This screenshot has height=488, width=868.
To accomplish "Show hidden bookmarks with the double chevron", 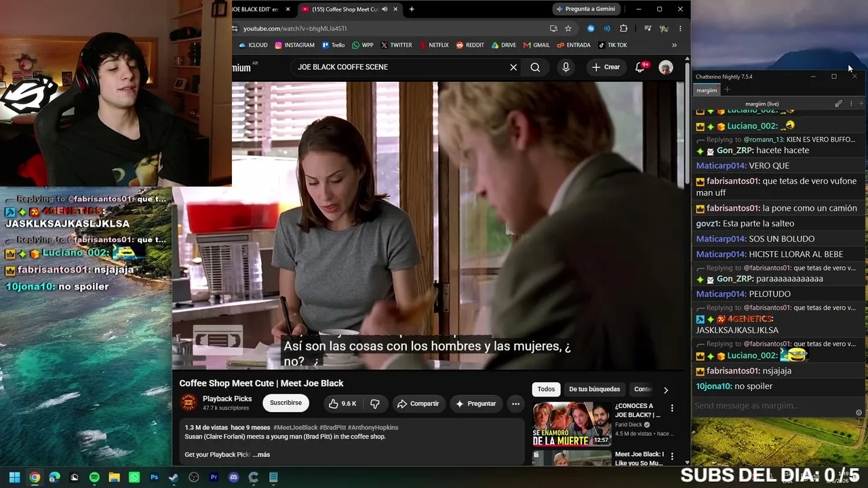I will (x=674, y=45).
